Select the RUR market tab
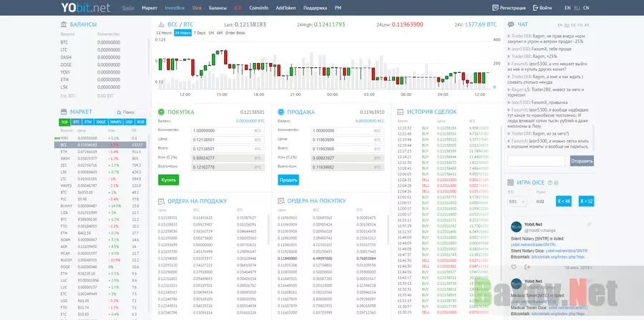 pyautogui.click(x=141, y=122)
